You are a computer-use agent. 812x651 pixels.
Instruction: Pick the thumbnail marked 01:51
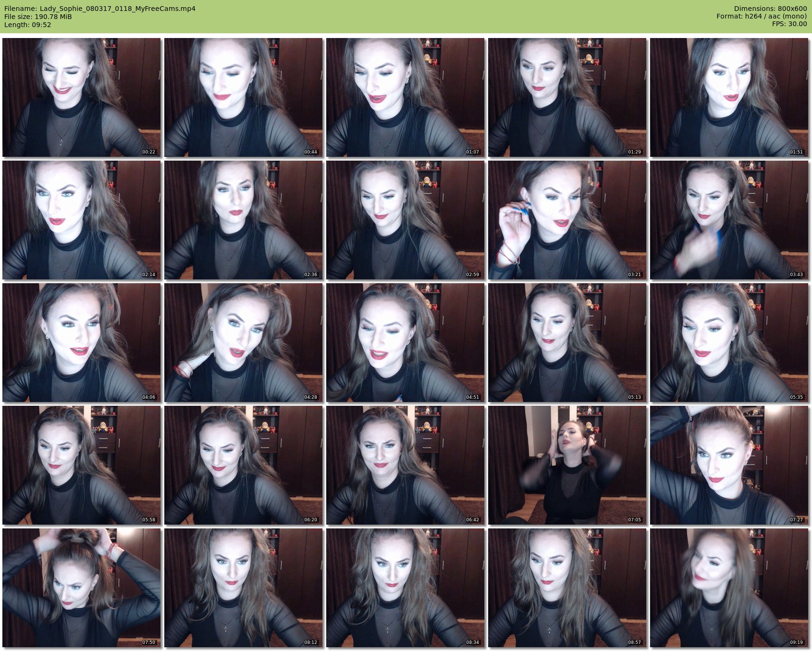(x=729, y=97)
